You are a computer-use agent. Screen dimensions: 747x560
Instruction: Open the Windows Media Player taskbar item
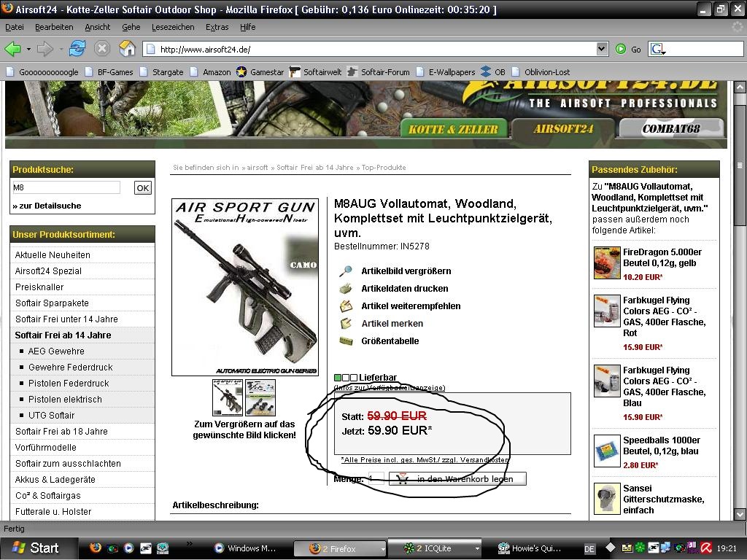coord(246,548)
